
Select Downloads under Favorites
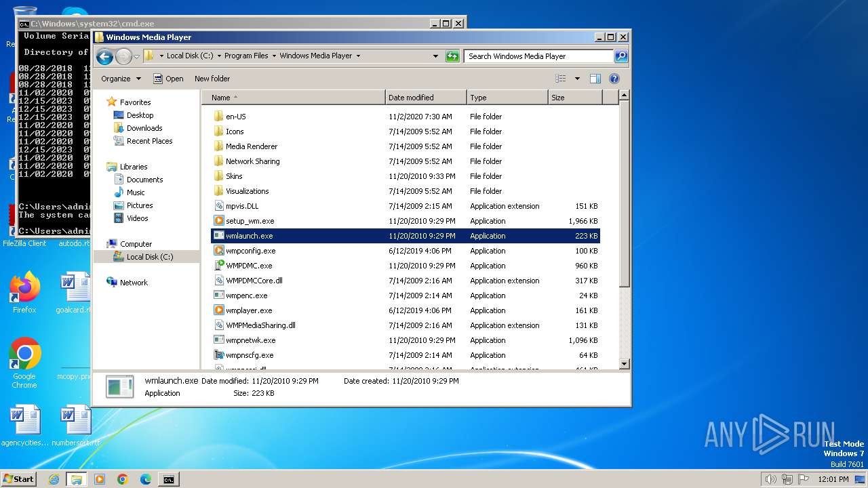point(144,128)
